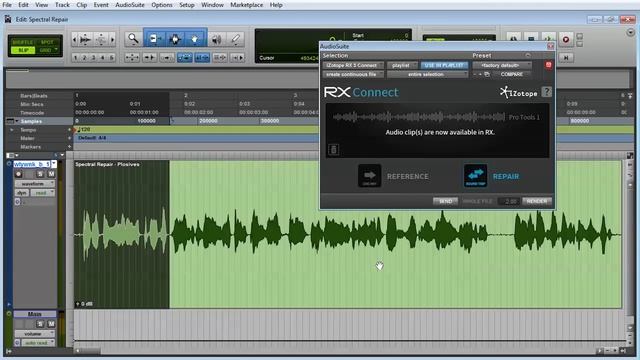Screen dimensions: 640x360
Task: Expand the Tempo ruler
Action: [11, 130]
